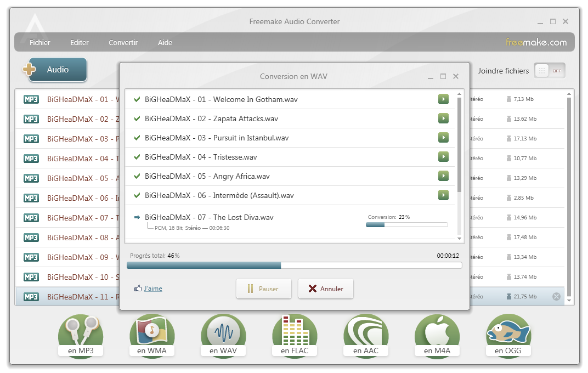
Task: Close the Freemake Audio Converter window
Action: [x=566, y=22]
